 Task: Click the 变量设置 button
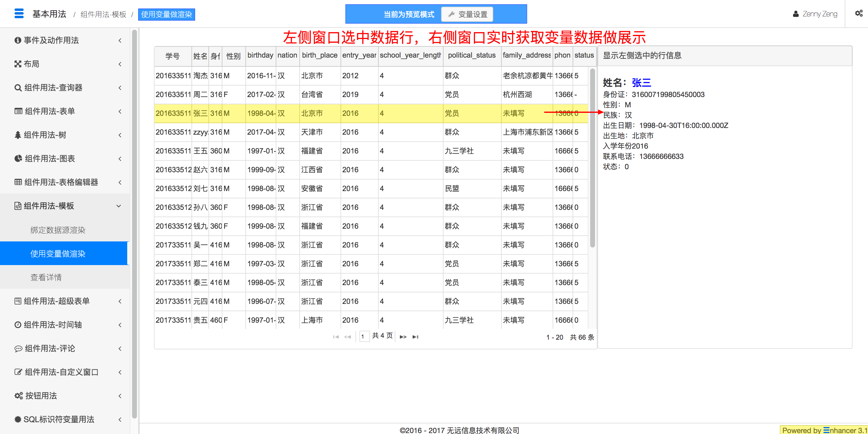point(467,15)
